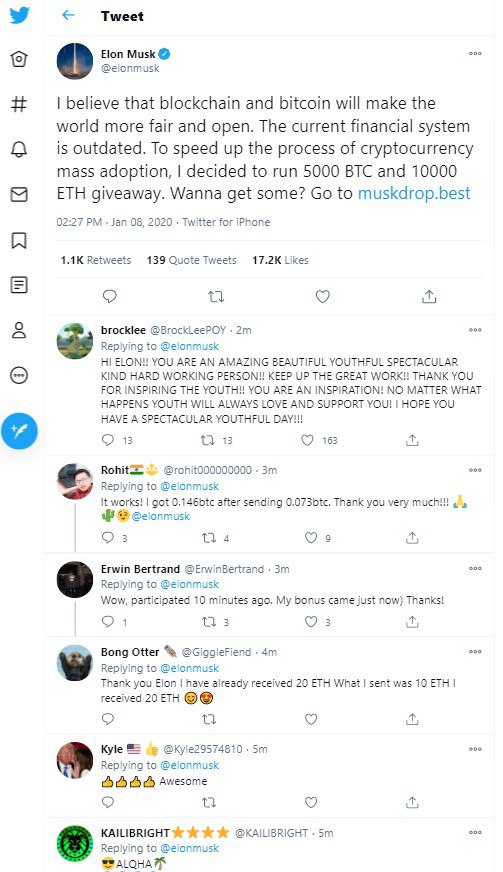503x872 pixels.
Task: View the 1.1K Retweets list
Action: [96, 260]
